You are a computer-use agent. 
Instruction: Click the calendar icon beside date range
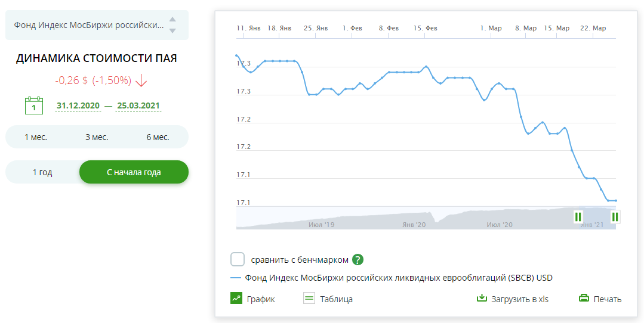click(x=34, y=105)
